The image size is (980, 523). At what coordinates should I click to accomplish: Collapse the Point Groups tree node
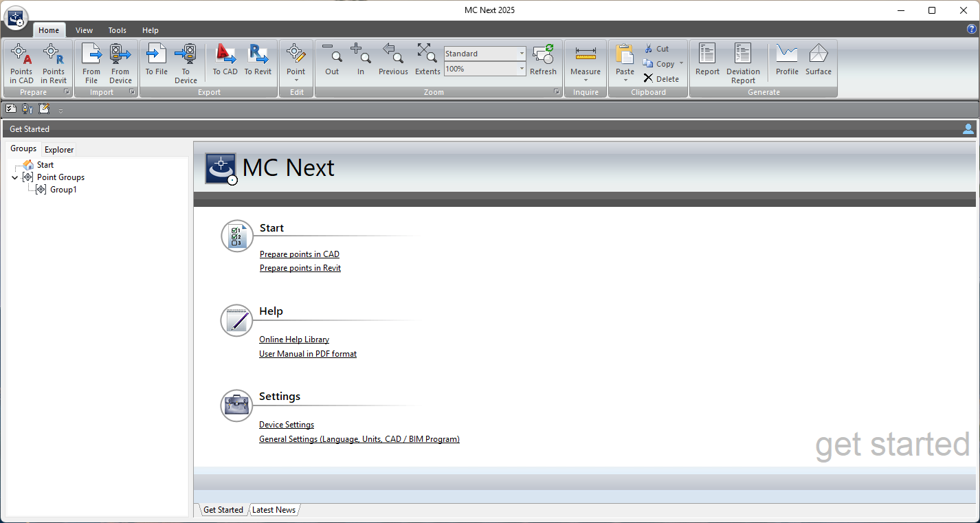[x=15, y=177]
